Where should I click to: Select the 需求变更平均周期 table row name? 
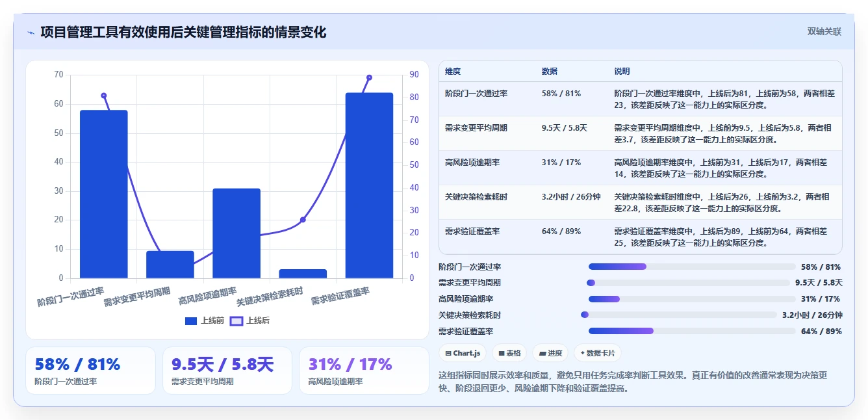pos(476,128)
